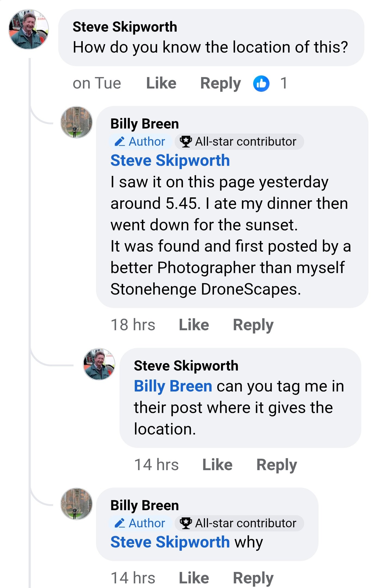Image resolution: width=392 pixels, height=588 pixels.
Task: Open the blue Steve Skipworth mention in Billy's first reply
Action: 170,160
